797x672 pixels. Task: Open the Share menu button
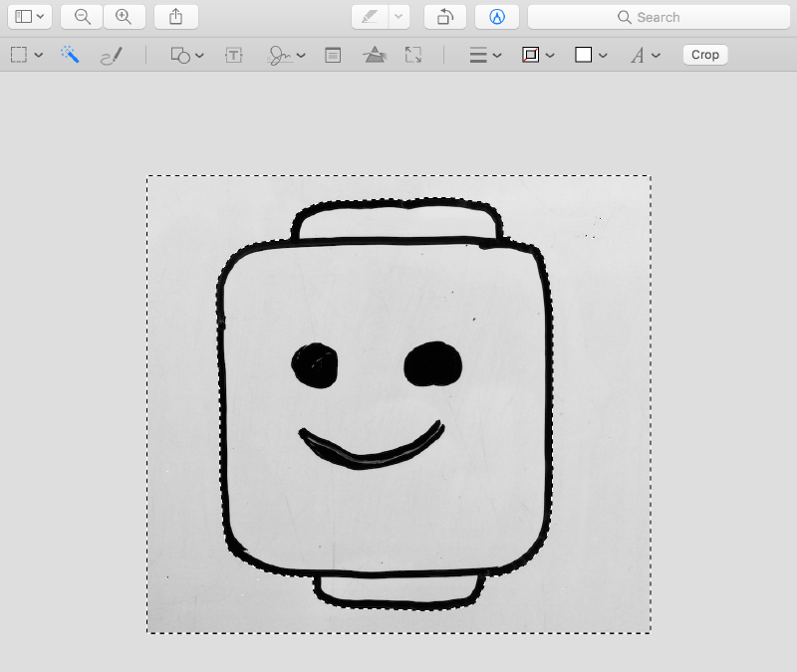pyautogui.click(x=176, y=17)
